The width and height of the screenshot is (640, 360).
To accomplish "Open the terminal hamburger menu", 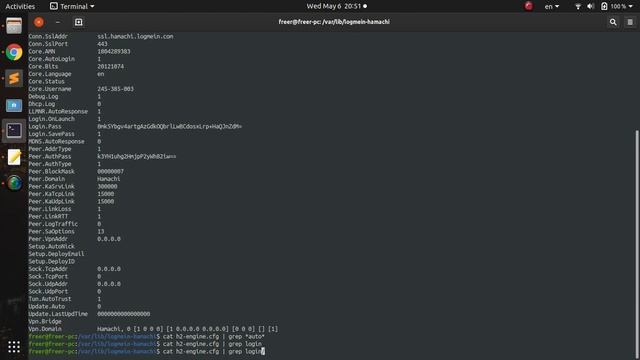I will 630,22.
